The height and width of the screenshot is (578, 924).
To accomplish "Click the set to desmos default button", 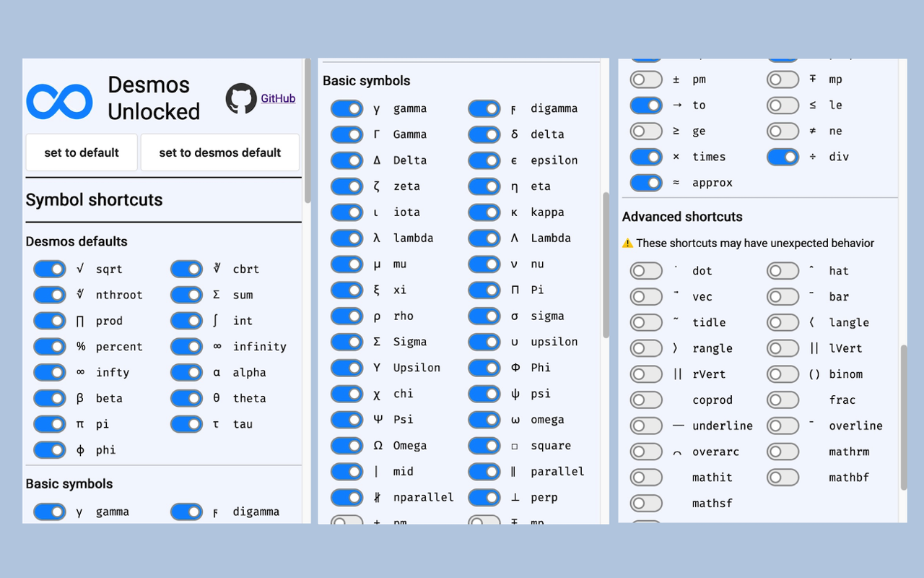I will (x=219, y=152).
